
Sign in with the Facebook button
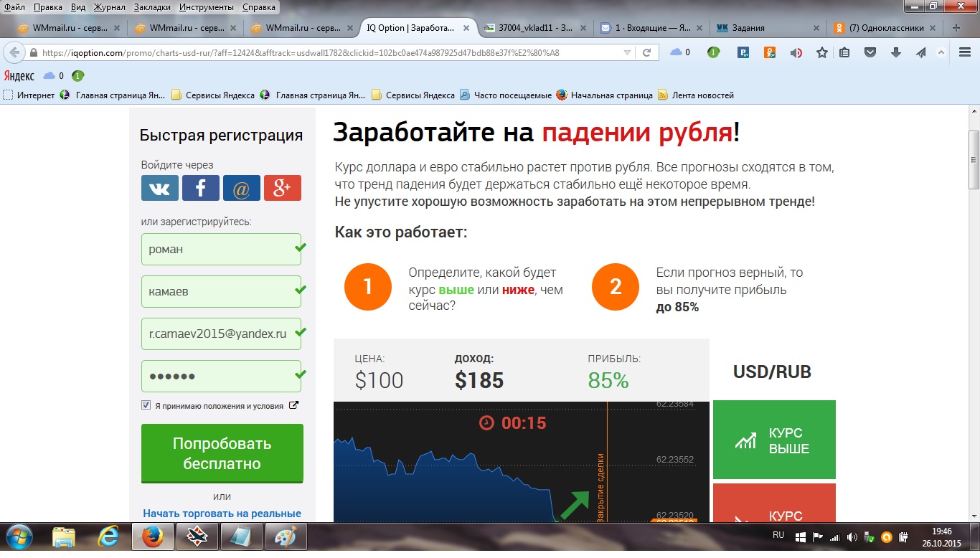pos(201,188)
